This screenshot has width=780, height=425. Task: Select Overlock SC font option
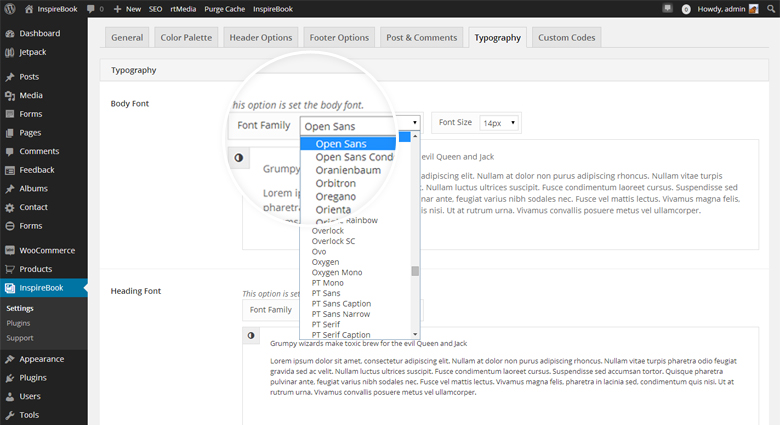tap(333, 241)
